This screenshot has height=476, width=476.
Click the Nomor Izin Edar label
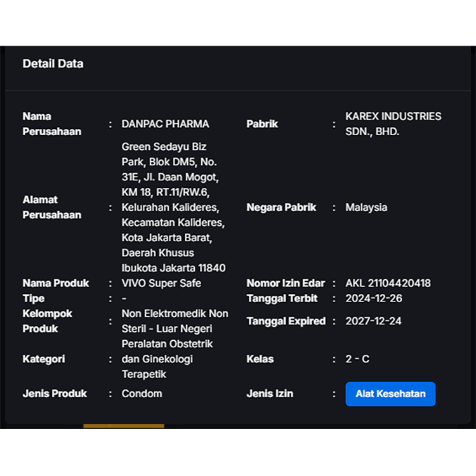286,283
